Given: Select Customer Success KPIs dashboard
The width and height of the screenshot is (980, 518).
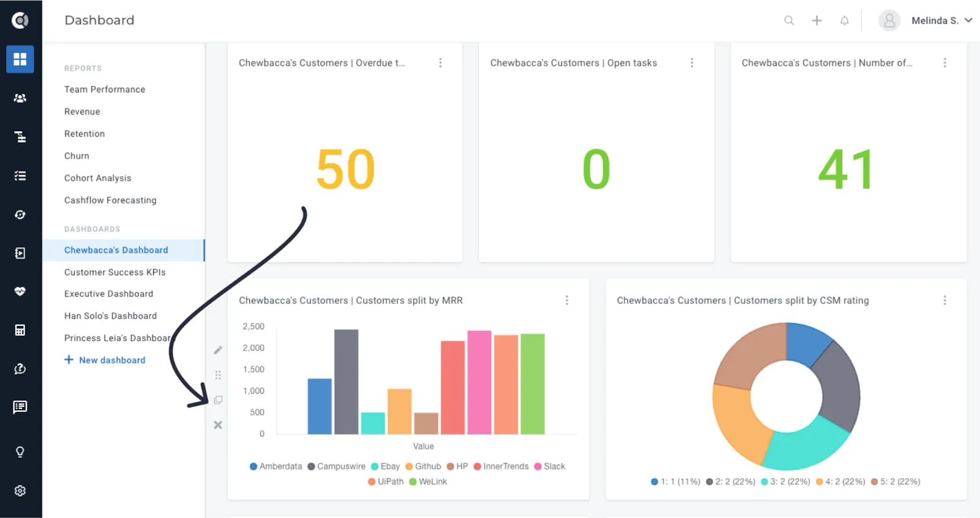Looking at the screenshot, I should tap(115, 272).
